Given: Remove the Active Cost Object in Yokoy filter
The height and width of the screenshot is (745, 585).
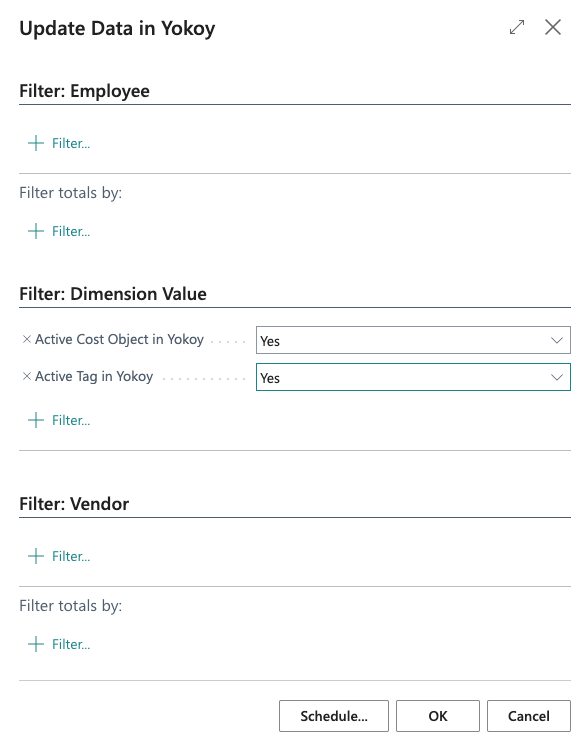Looking at the screenshot, I should click(x=27, y=339).
